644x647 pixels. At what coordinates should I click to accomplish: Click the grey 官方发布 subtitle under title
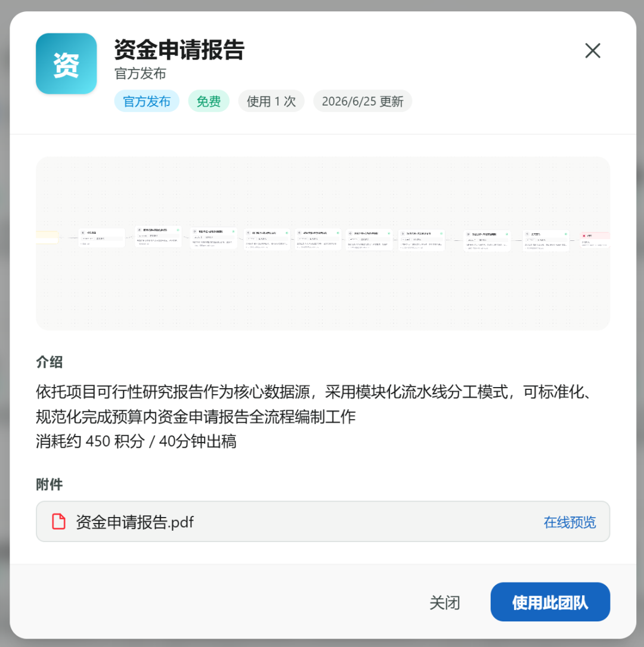tap(140, 73)
